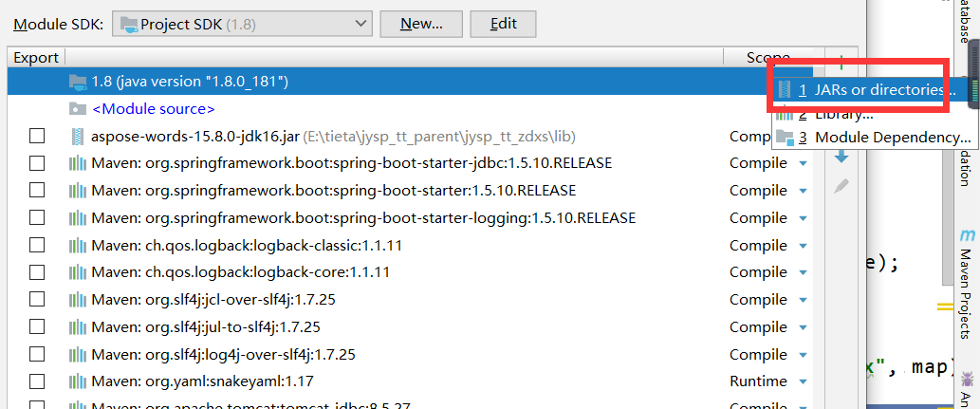Tick export checkbox for spring-boot-starter:1.5.10.RELEASE
The image size is (980, 409).
point(37,191)
